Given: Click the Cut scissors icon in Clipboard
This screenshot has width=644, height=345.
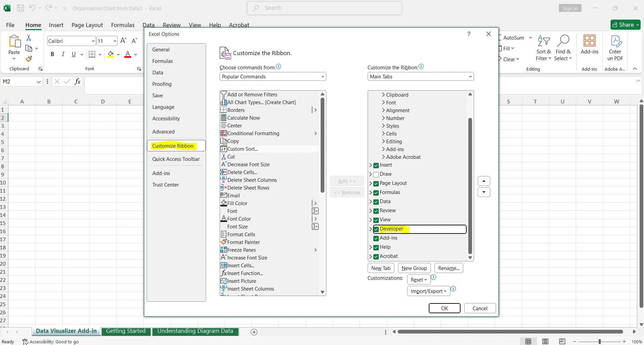Looking at the screenshot, I should tap(29, 38).
